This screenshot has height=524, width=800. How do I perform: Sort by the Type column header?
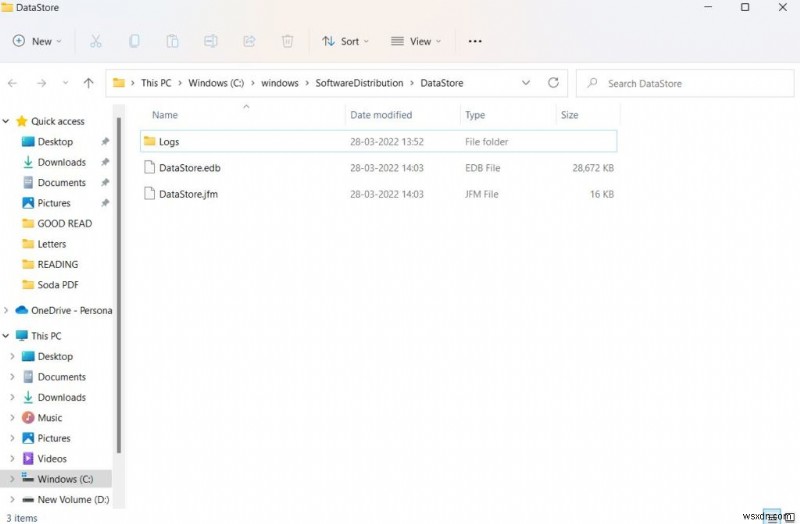click(475, 115)
